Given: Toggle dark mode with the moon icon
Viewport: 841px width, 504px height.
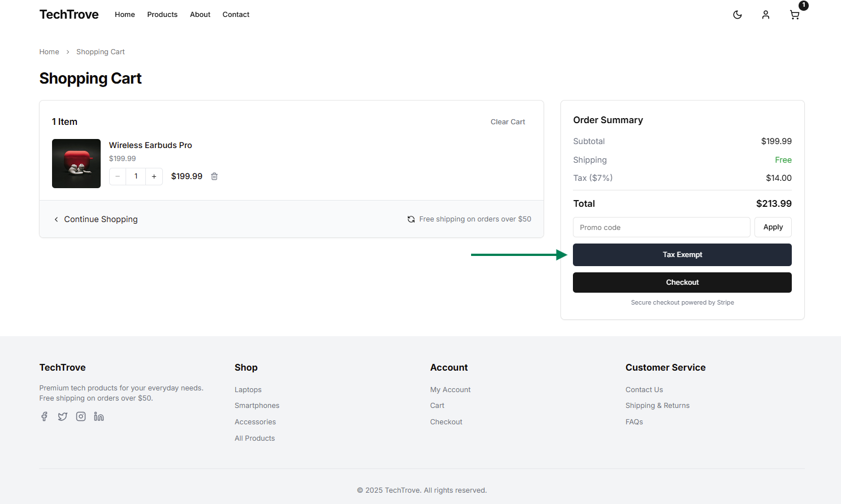Looking at the screenshot, I should 738,15.
